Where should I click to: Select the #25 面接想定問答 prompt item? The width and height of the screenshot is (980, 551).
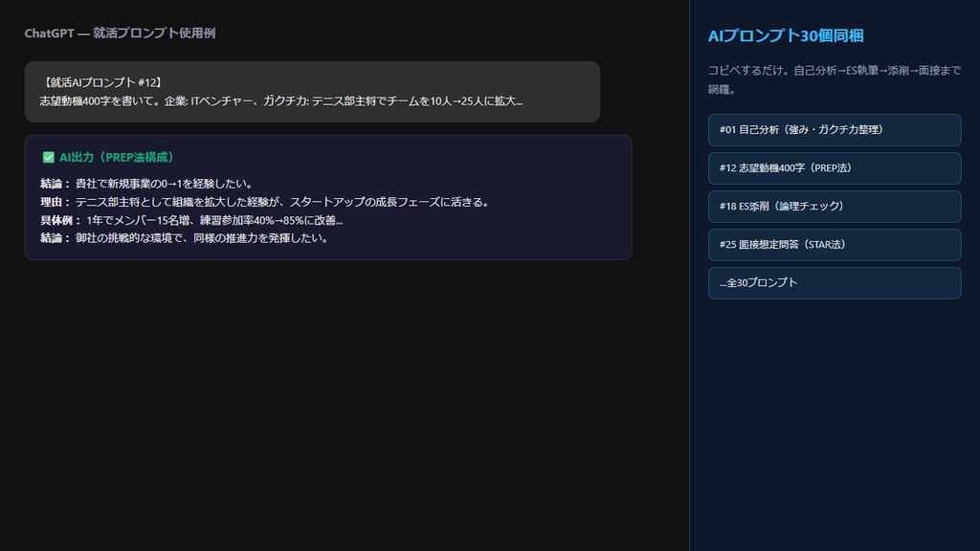pyautogui.click(x=835, y=245)
